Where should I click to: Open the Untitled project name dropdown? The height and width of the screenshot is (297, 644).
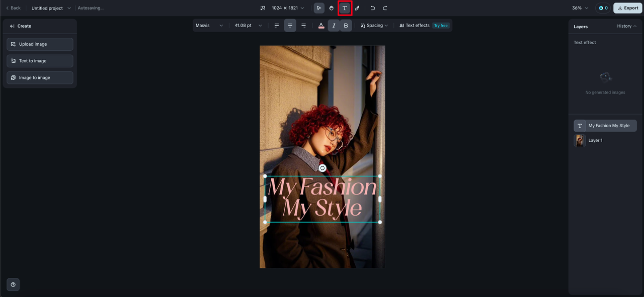51,8
